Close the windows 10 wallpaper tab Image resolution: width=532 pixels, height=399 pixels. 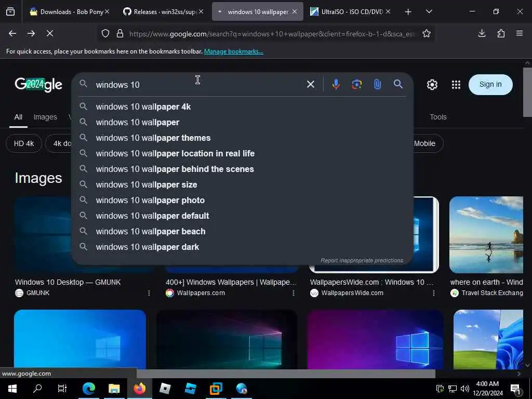point(295,11)
